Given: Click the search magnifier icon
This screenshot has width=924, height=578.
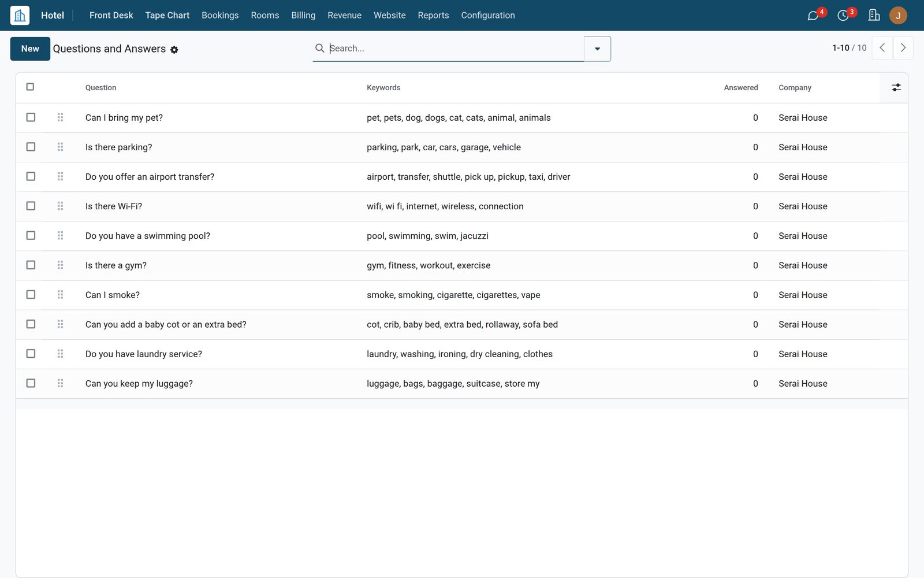Looking at the screenshot, I should 319,48.
